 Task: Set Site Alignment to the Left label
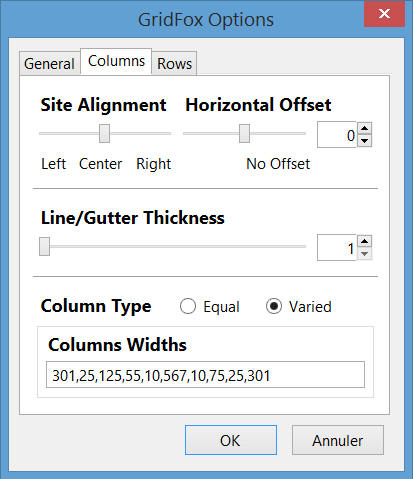(53, 164)
